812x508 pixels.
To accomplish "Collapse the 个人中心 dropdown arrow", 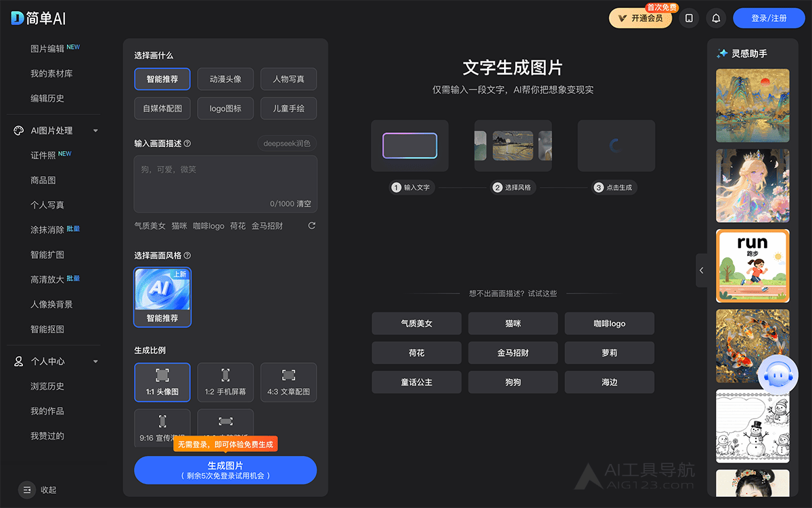I will click(x=95, y=362).
